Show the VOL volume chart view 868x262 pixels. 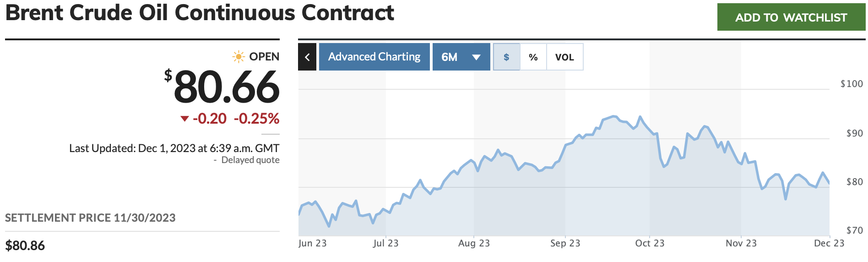coord(564,57)
